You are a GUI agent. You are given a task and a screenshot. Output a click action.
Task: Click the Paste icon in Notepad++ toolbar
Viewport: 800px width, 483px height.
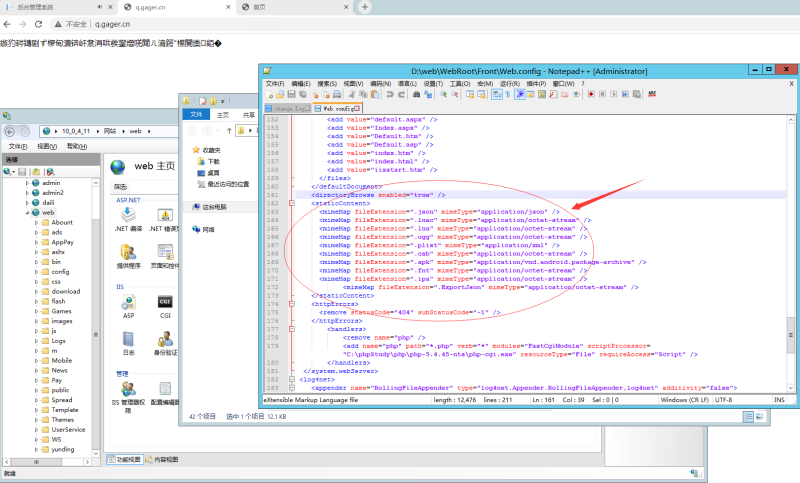[375, 94]
